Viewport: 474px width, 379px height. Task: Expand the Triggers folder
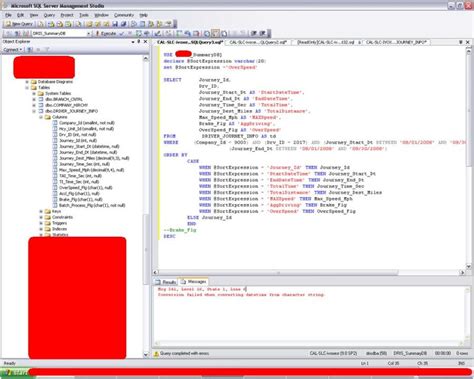(41, 223)
